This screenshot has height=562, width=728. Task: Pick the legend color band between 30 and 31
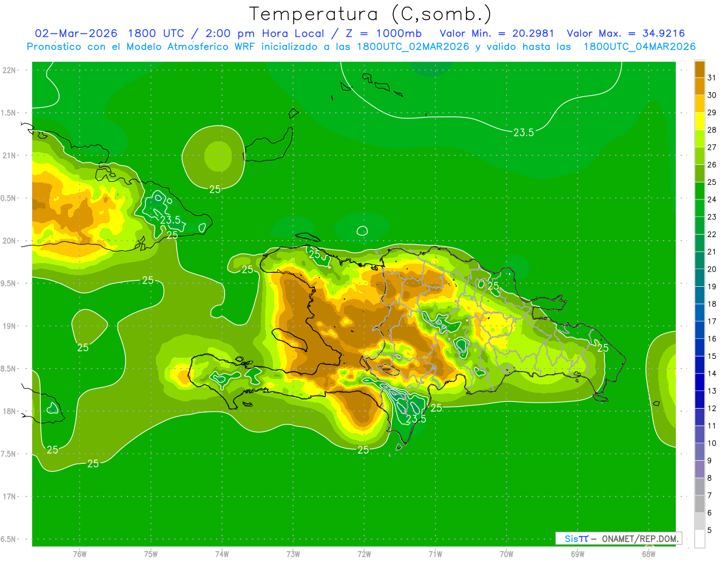point(699,86)
